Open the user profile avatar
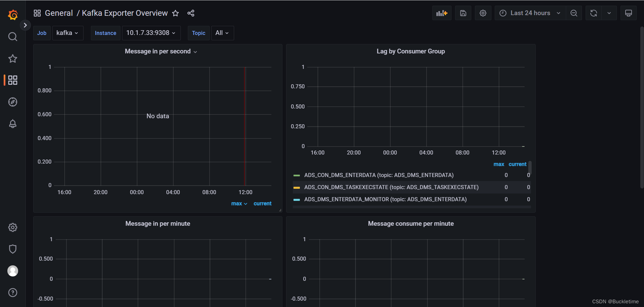 point(13,271)
